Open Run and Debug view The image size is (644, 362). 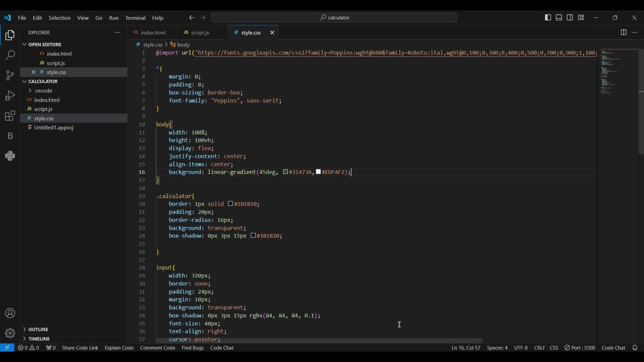[x=10, y=96]
